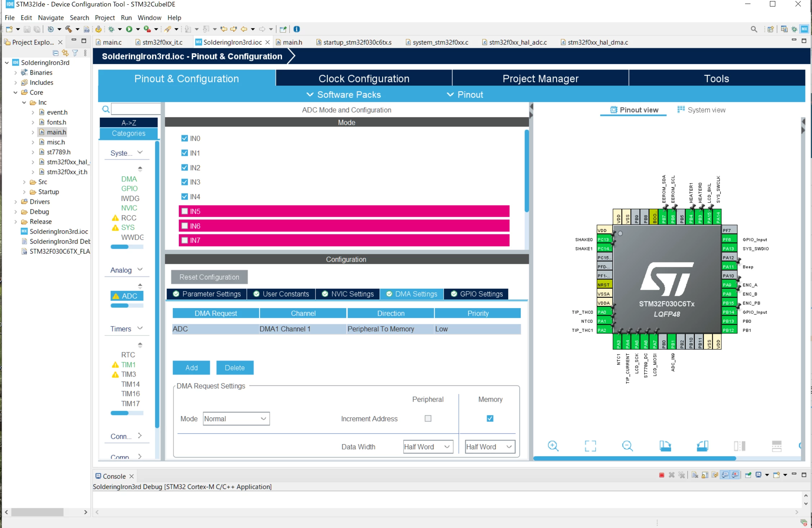Click the blue information icon in toolbar
The image size is (812, 528).
point(297,29)
